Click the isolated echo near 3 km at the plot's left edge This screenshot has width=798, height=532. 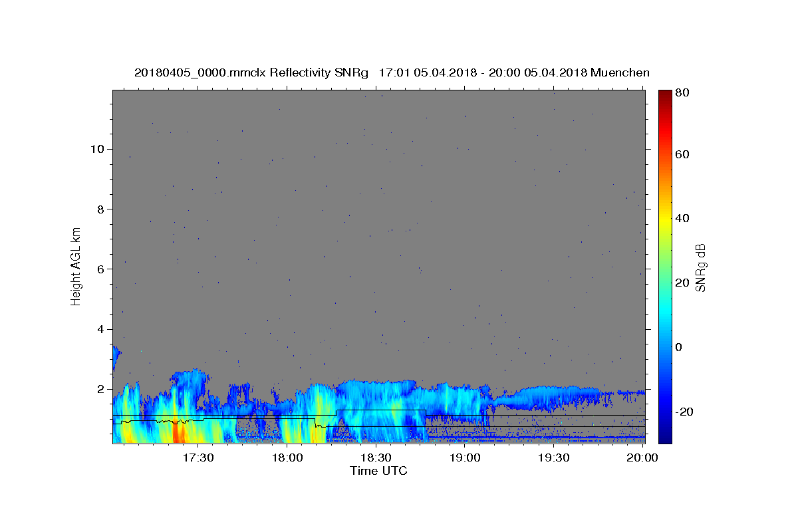[115, 357]
